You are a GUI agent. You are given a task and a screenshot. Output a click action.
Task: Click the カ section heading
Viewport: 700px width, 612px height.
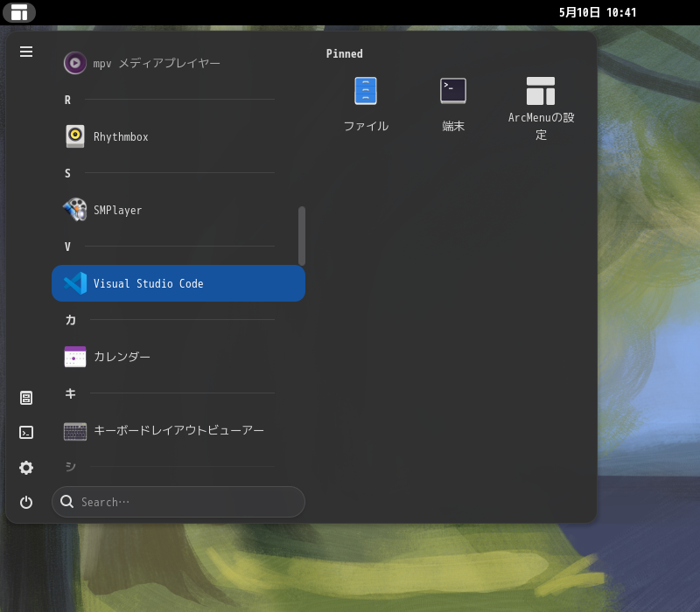click(71, 320)
